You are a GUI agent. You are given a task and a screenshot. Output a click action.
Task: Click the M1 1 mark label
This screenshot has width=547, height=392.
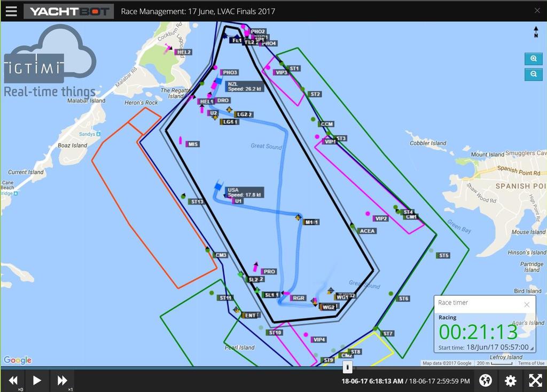pyautogui.click(x=311, y=222)
